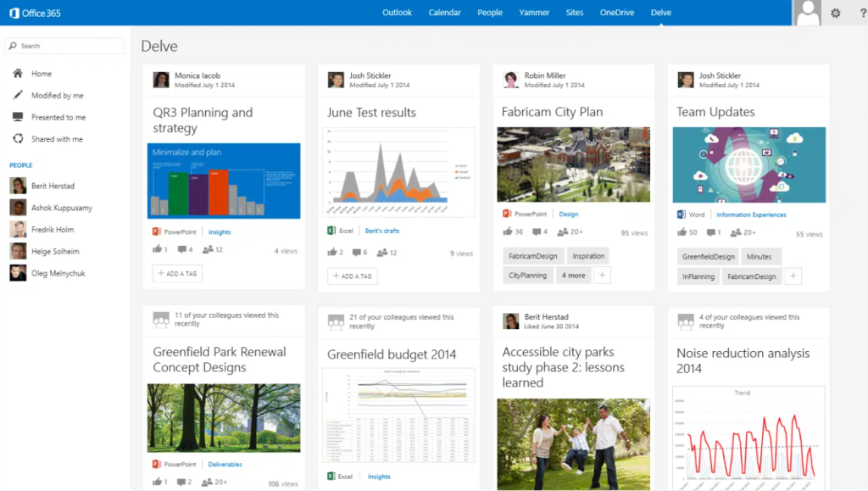Click the Shared with me icon
868x491 pixels.
(x=17, y=139)
